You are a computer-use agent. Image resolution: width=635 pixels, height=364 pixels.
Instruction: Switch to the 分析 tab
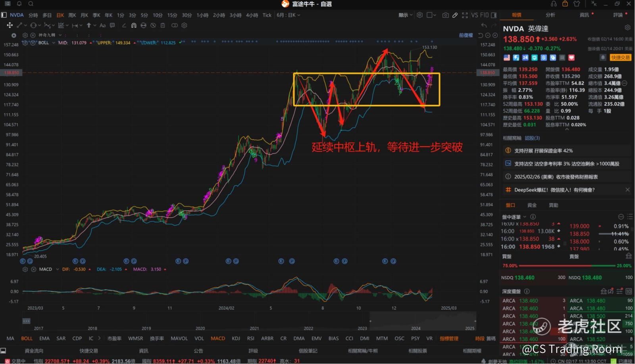point(550,15)
